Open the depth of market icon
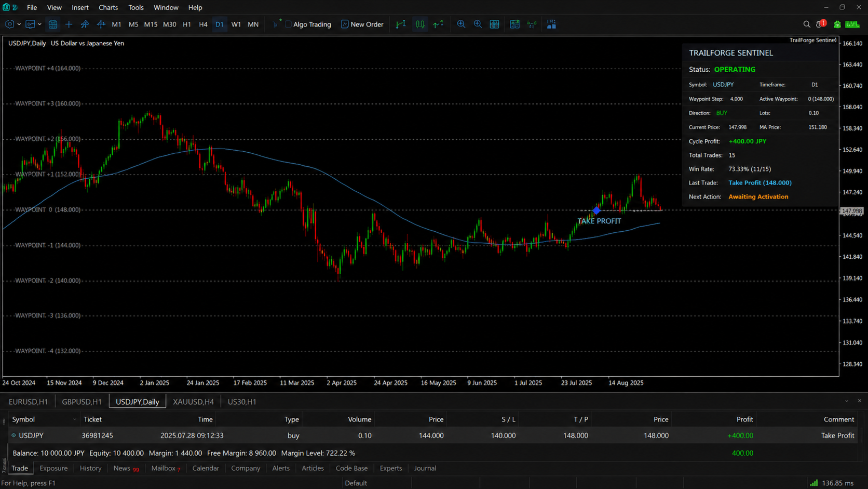Screen dimensions: 868x489 click(x=551, y=24)
